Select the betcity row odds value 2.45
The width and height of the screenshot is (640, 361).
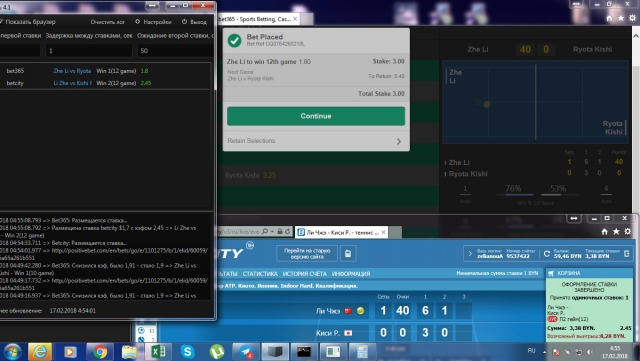pos(146,83)
